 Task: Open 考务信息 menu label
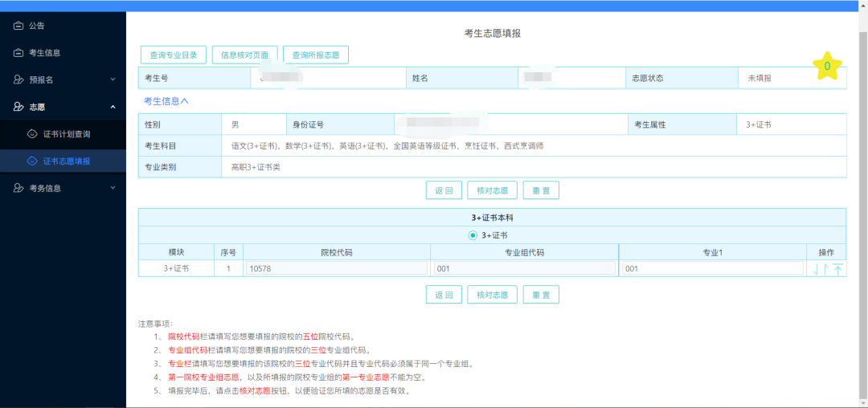coord(45,188)
